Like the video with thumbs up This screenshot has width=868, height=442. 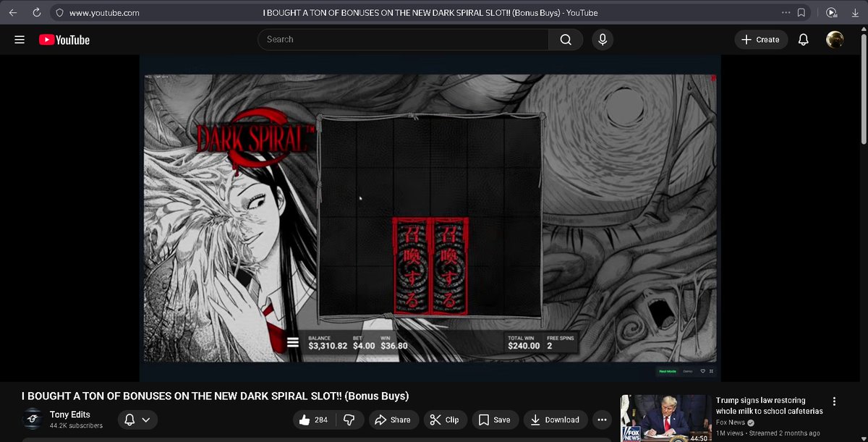tap(314, 420)
